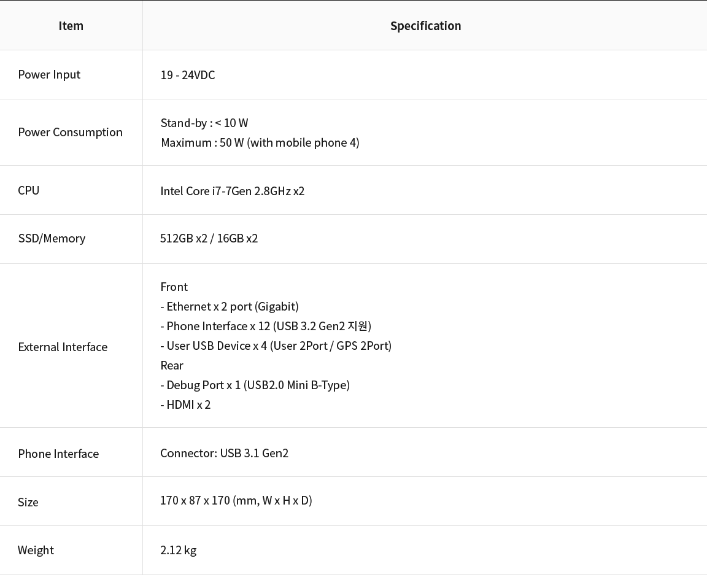Select the "Weight" row label
This screenshot has width=707, height=588.
[x=36, y=550]
